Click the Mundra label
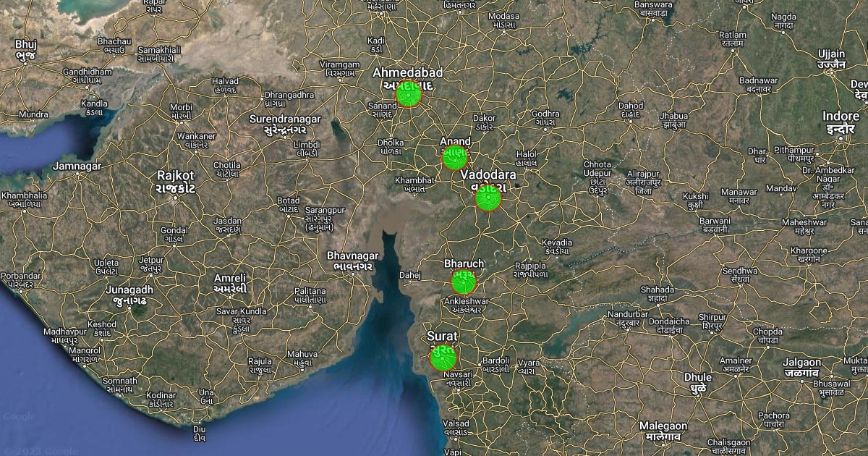Screen dimensions: 868x456 coord(33,114)
